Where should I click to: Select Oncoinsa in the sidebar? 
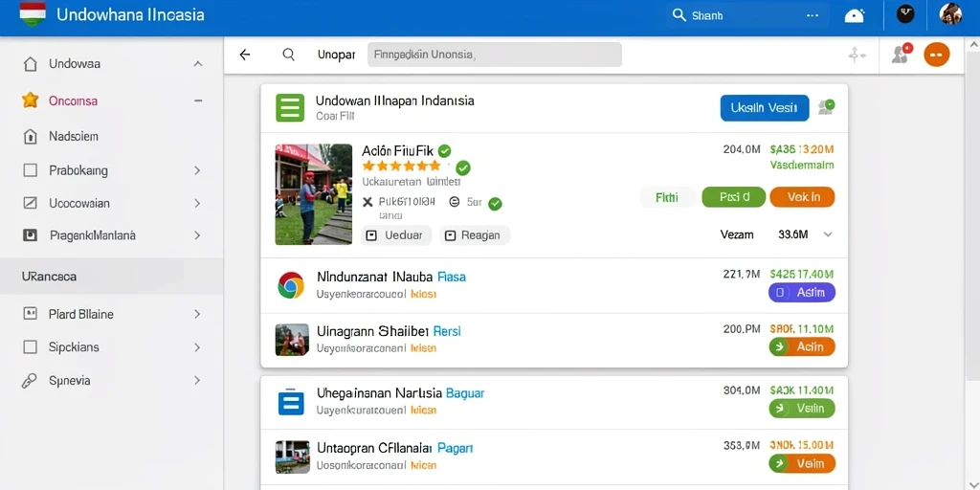[73, 100]
